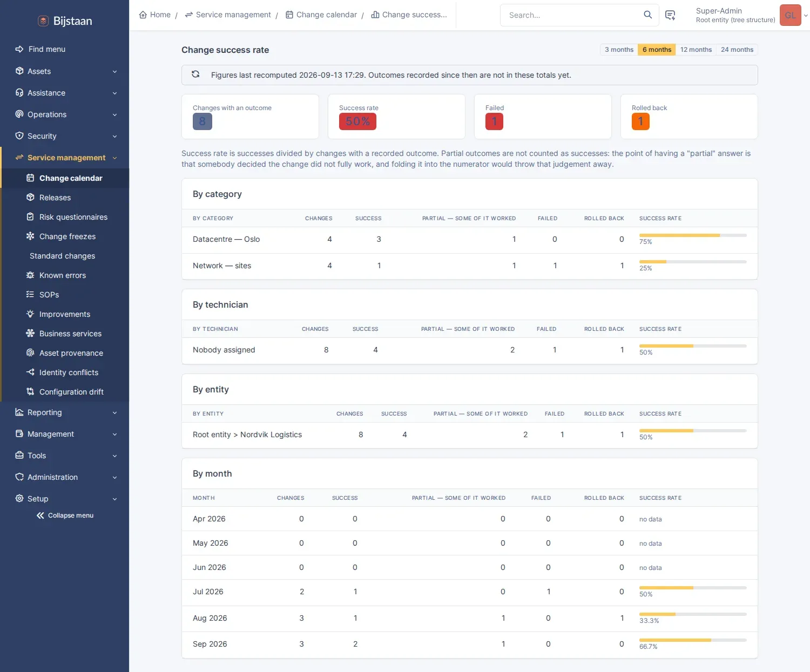Open the Super-Admin user dropdown arrow
This screenshot has width=810, height=672.
806,15
